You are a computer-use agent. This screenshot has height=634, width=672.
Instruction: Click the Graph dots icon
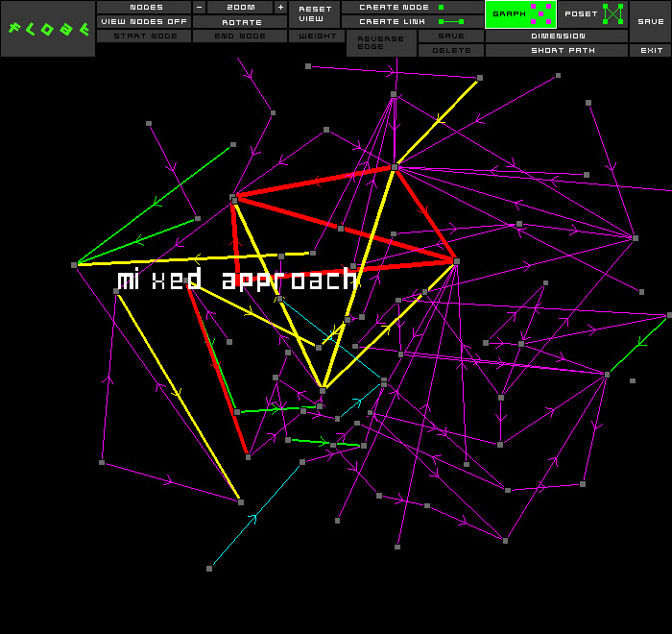click(x=540, y=13)
